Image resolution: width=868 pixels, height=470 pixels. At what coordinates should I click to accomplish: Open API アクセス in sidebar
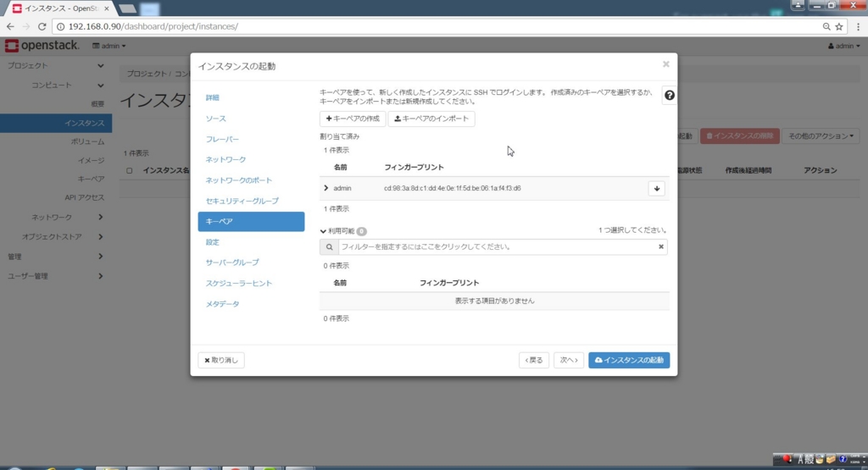pos(84,198)
